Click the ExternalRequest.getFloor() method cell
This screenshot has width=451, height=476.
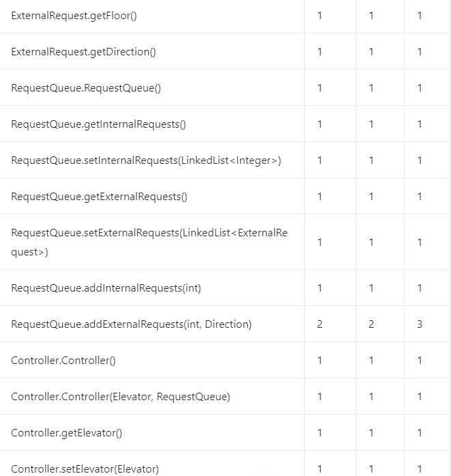click(x=74, y=15)
